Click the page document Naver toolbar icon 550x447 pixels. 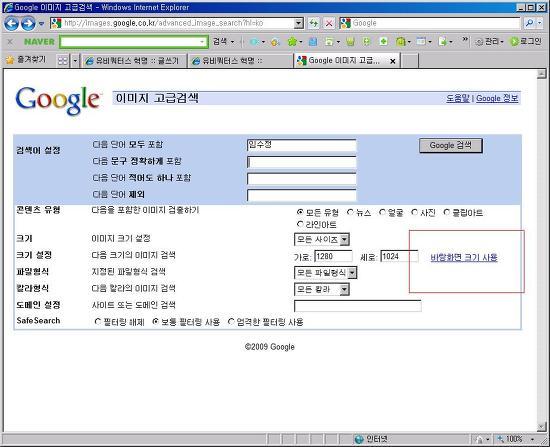(x=442, y=42)
